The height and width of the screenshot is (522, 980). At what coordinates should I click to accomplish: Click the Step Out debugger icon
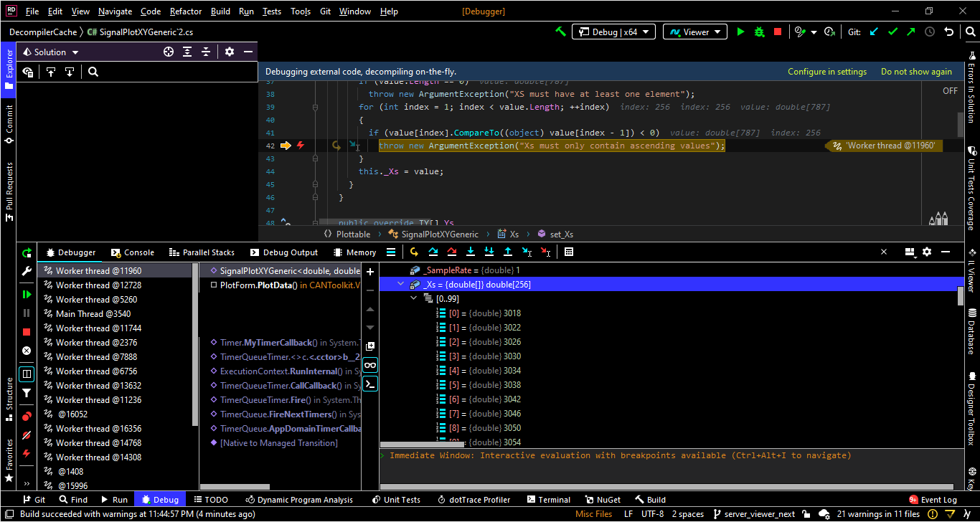pyautogui.click(x=508, y=252)
